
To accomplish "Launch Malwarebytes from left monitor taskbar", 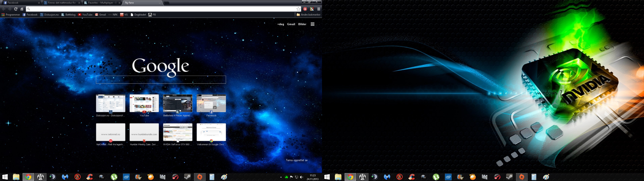I will tap(65, 177).
